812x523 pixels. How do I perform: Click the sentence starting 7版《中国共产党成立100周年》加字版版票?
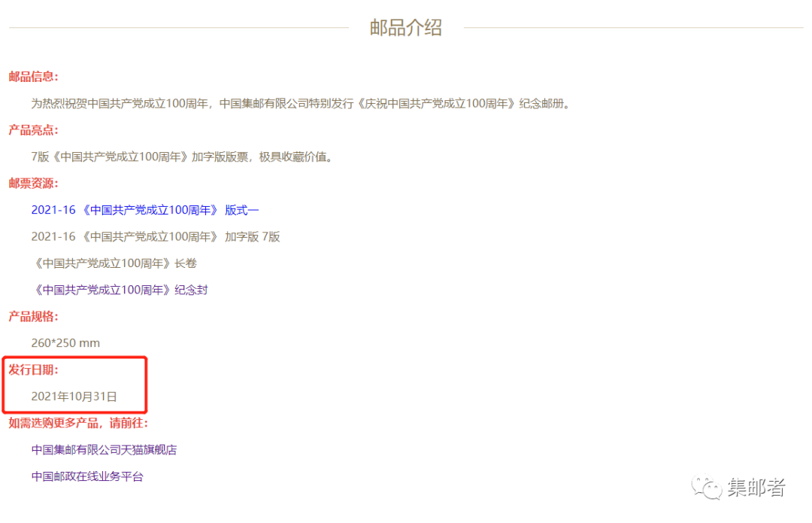[x=182, y=157]
